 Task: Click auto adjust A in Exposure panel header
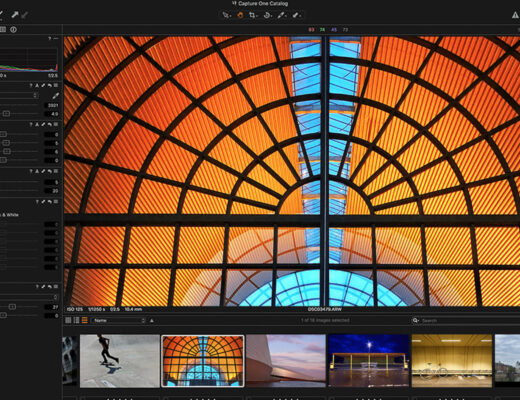click(x=37, y=124)
